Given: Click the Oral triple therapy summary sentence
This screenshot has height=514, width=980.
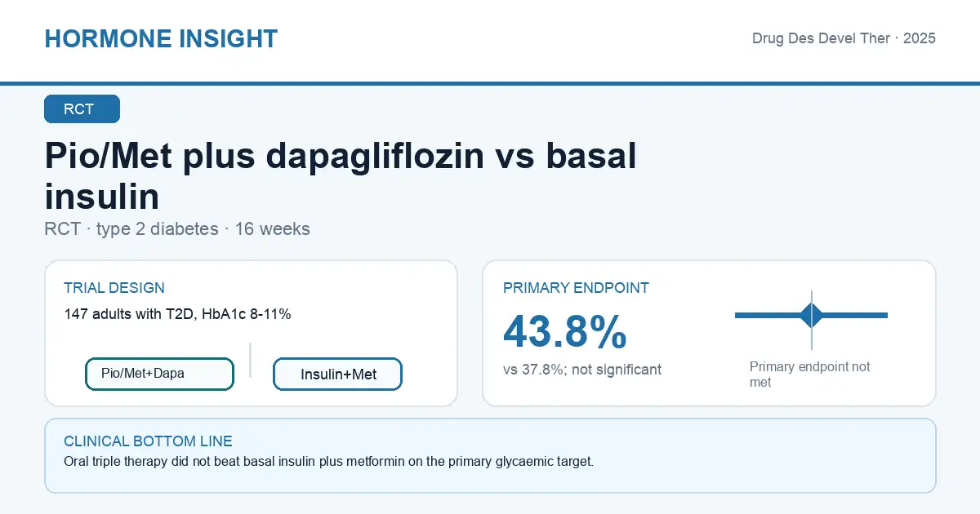Looking at the screenshot, I should [x=328, y=461].
